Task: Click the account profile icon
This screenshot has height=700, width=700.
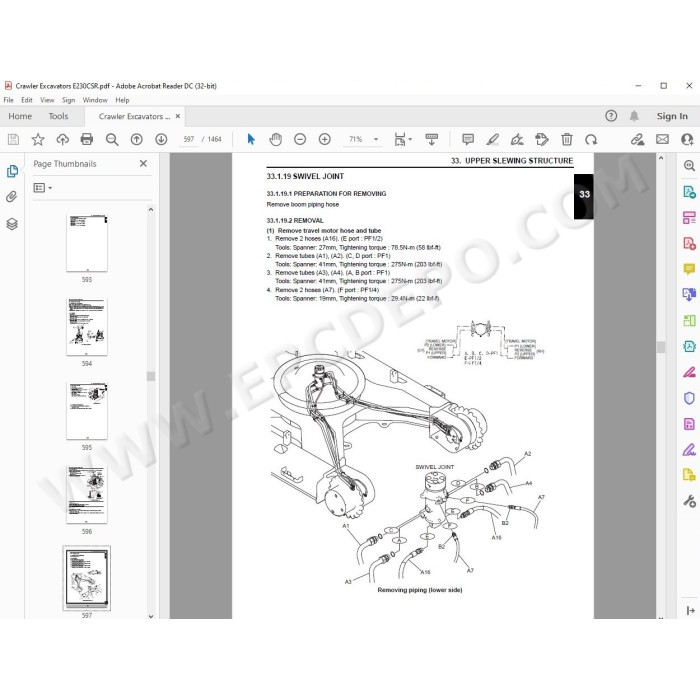Action: tap(687, 140)
